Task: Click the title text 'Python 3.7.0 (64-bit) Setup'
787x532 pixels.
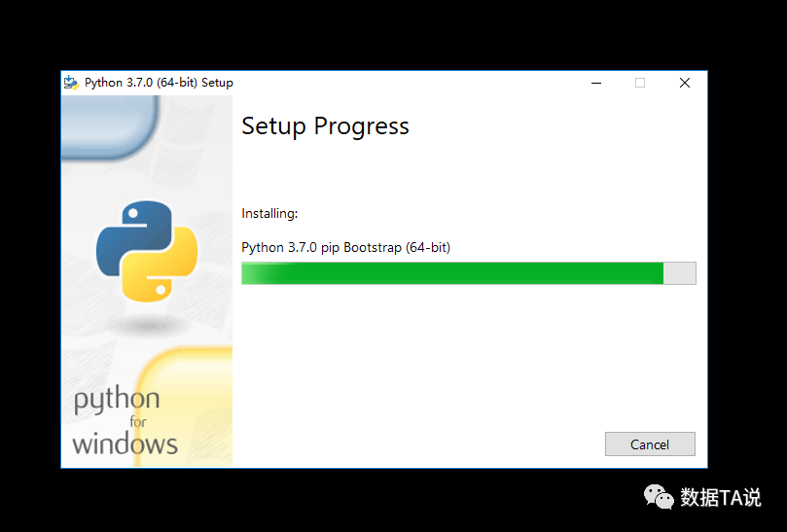Action: point(159,83)
